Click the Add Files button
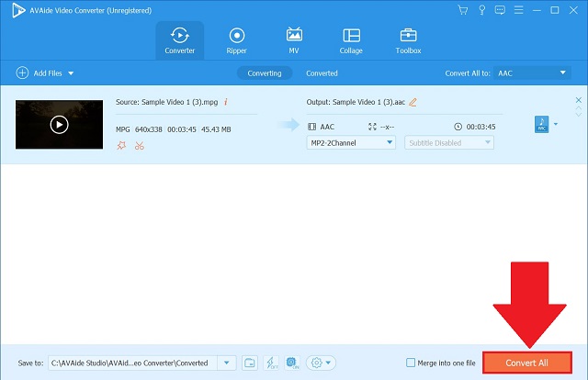Screen dimensions: 588x380 tap(39, 73)
